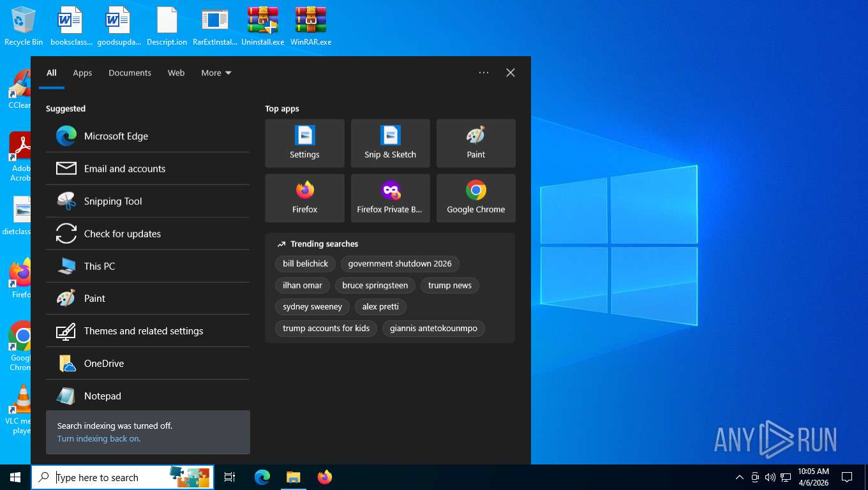Launch Paint from the Suggested list
The height and width of the screenshot is (490, 868).
tap(147, 298)
